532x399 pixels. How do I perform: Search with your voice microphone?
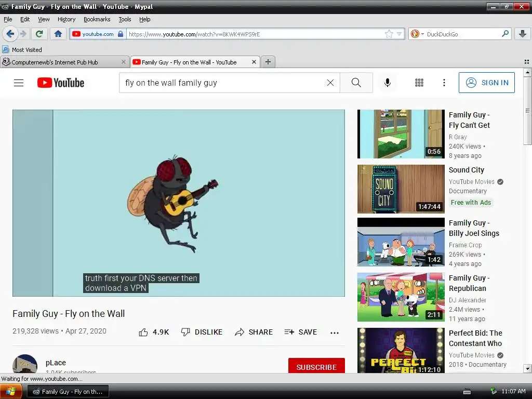click(388, 83)
